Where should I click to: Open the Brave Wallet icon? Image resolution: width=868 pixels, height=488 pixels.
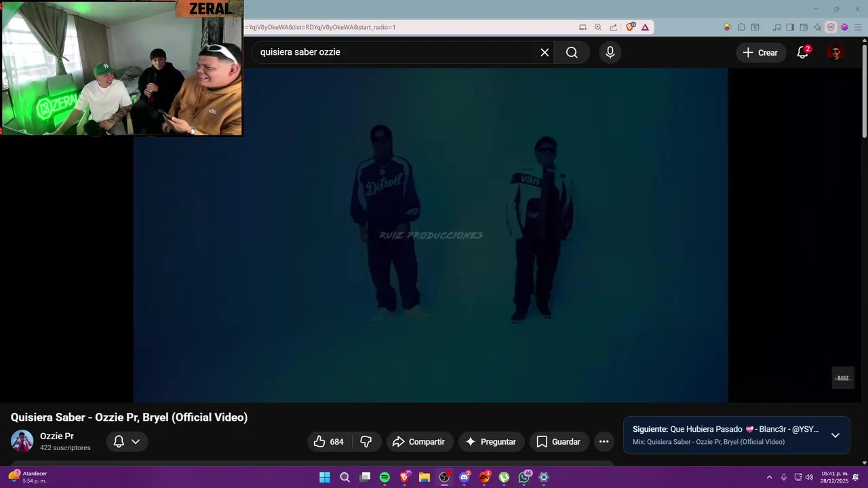tap(804, 27)
